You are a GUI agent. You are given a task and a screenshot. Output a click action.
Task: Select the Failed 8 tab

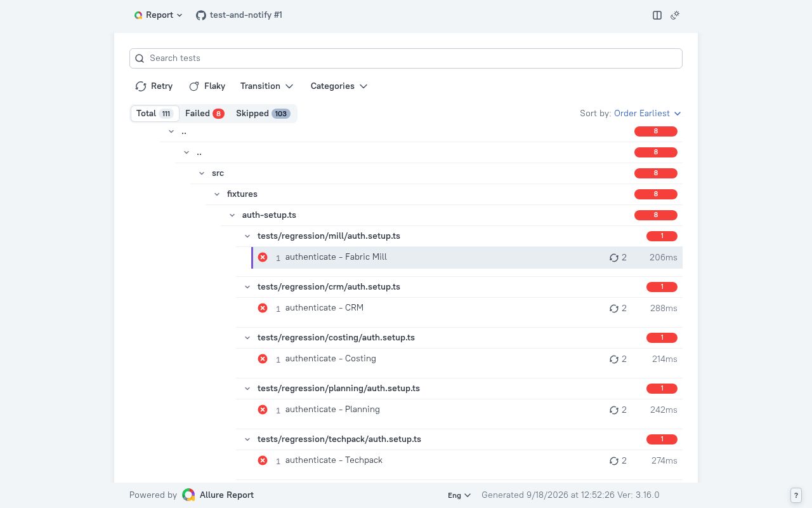point(204,114)
